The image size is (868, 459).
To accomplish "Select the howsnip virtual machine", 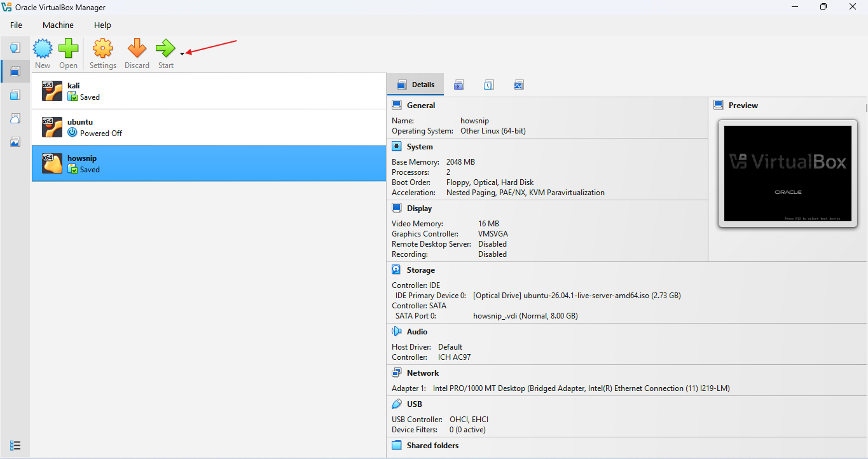I will coord(209,163).
